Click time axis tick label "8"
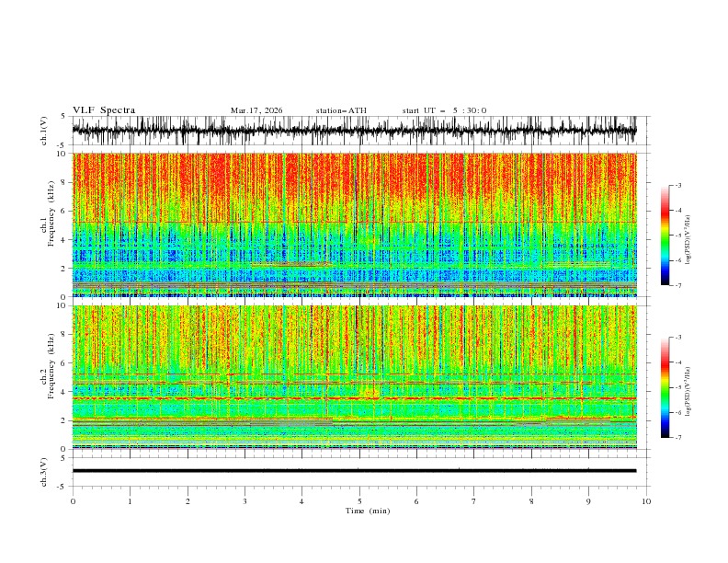This screenshot has width=728, height=563. tap(531, 501)
